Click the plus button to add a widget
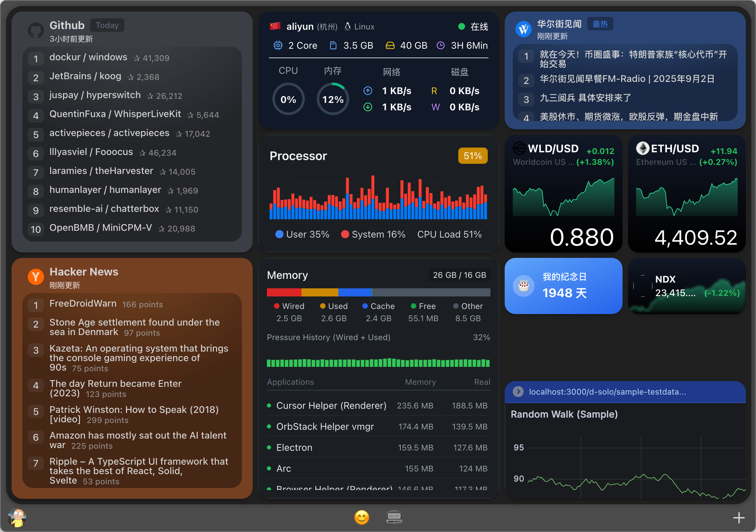Viewport: 756px width, 532px height. click(x=739, y=517)
